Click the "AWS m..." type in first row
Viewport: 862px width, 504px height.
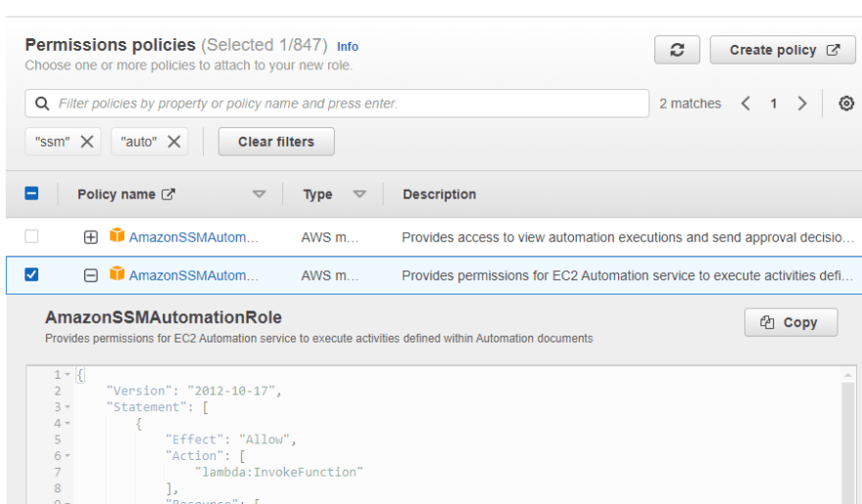tap(329, 237)
